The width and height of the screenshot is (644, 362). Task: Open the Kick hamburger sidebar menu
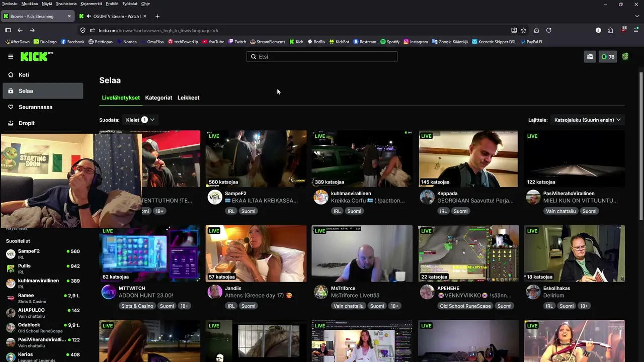(x=11, y=57)
